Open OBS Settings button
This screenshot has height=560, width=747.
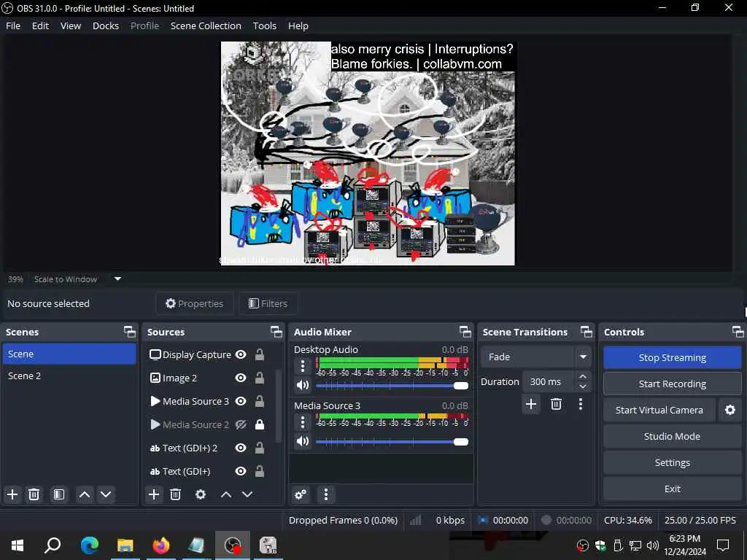(x=672, y=462)
